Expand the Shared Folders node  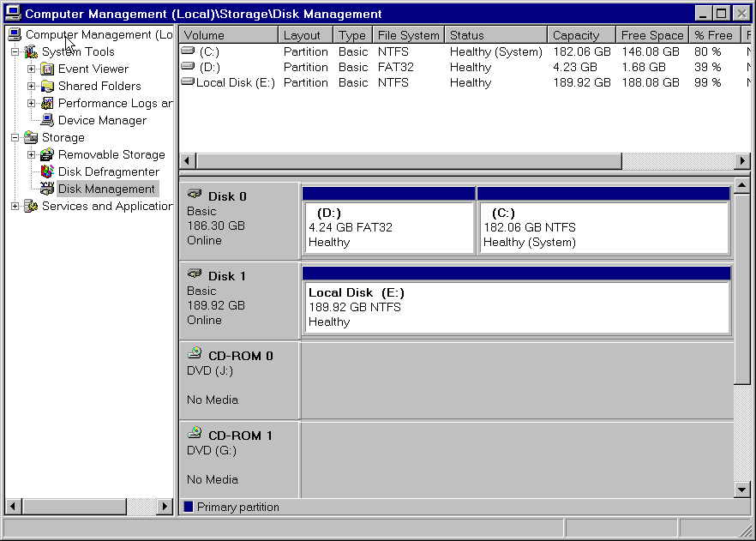[32, 87]
